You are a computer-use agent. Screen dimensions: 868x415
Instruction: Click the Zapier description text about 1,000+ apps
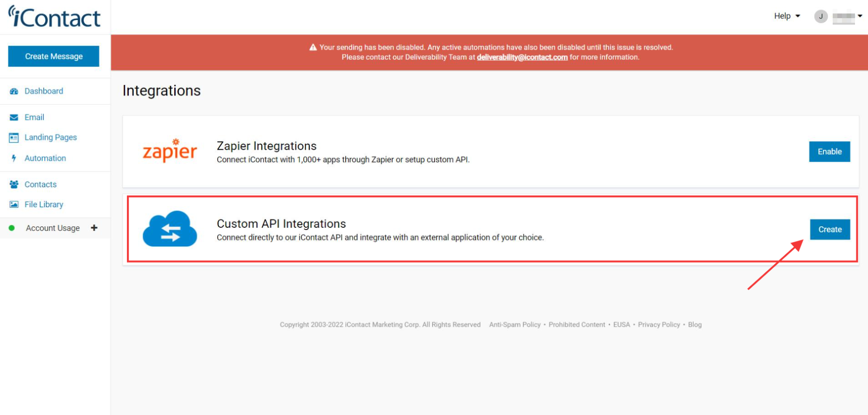pyautogui.click(x=343, y=160)
